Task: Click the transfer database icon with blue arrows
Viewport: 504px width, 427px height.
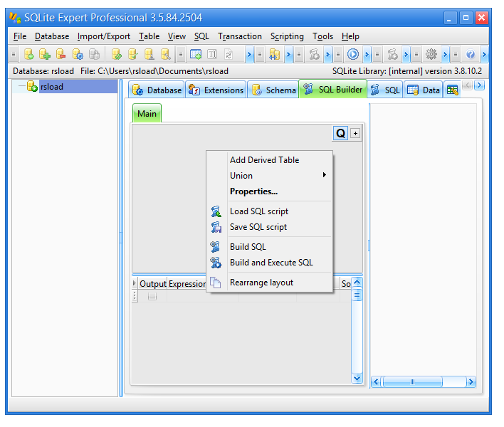Action: [x=274, y=54]
